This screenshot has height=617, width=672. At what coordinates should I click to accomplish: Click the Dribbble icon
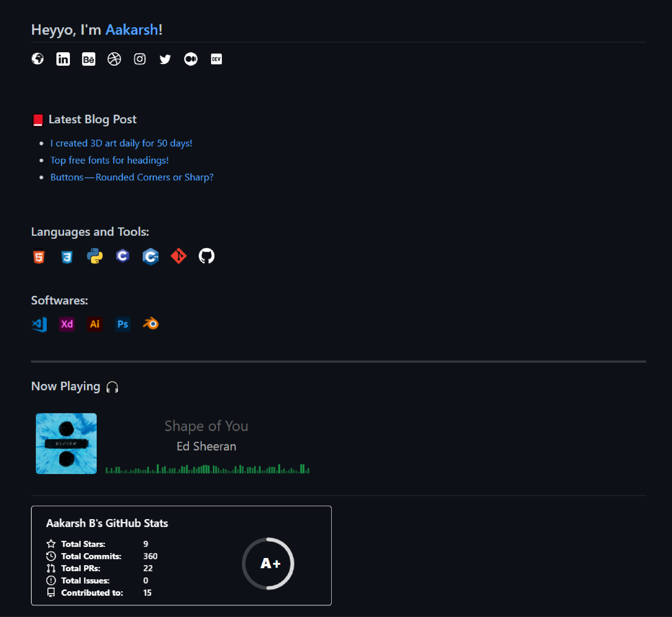pos(114,59)
